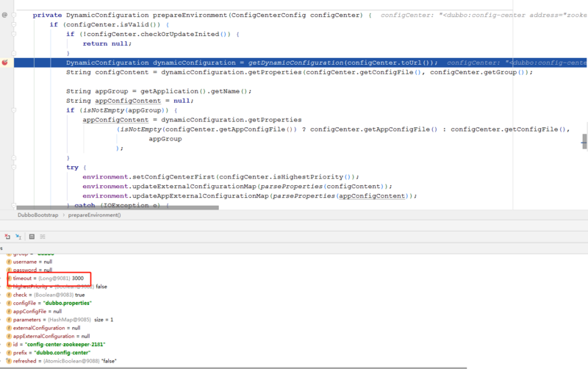Screen dimensions: 588x369
Task: Select the 'parameters = {HashMap@9085} size = 1' row
Action: (x=60, y=320)
